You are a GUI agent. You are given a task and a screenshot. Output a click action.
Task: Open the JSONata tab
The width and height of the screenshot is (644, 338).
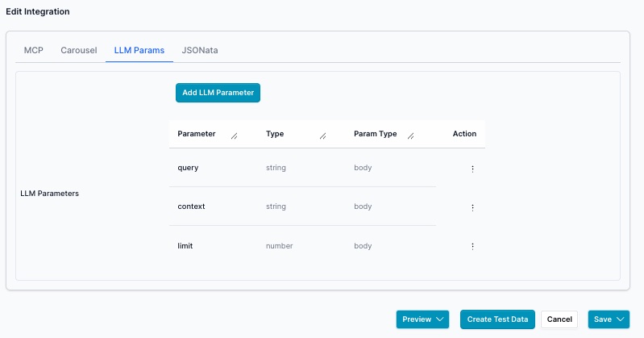click(200, 50)
